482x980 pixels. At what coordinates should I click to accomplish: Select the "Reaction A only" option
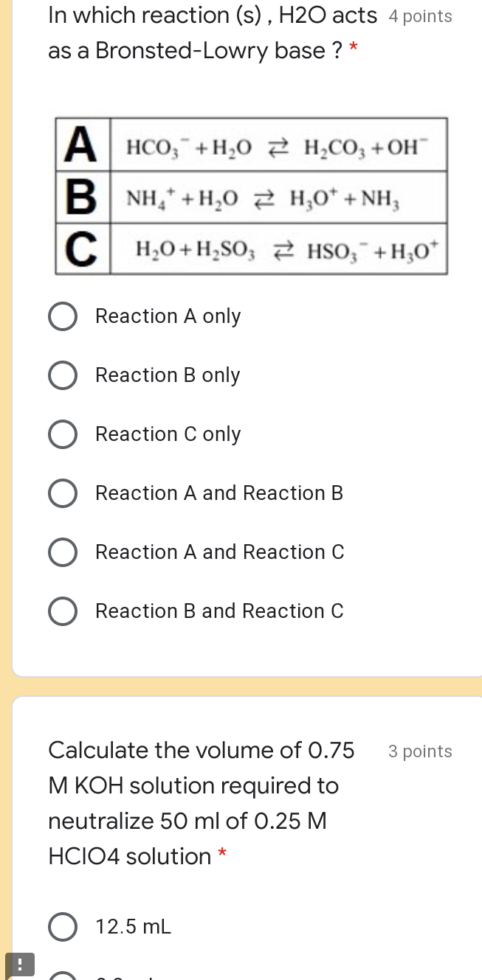tap(63, 316)
